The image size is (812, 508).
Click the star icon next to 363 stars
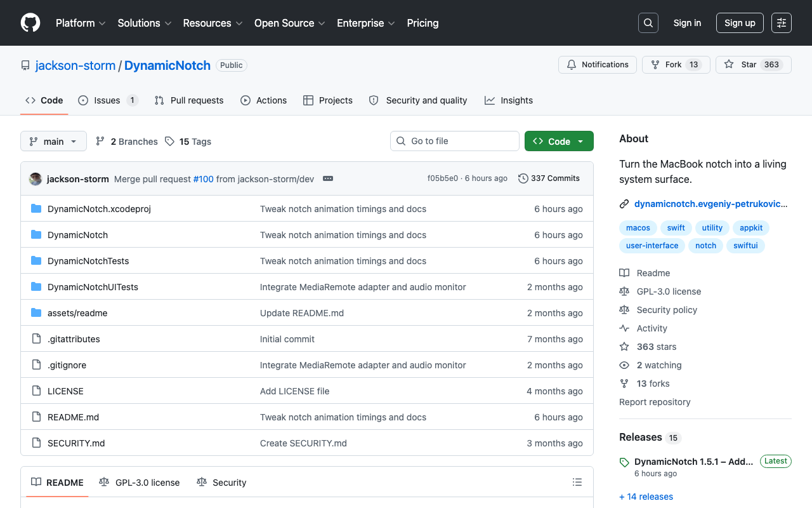[x=624, y=347]
